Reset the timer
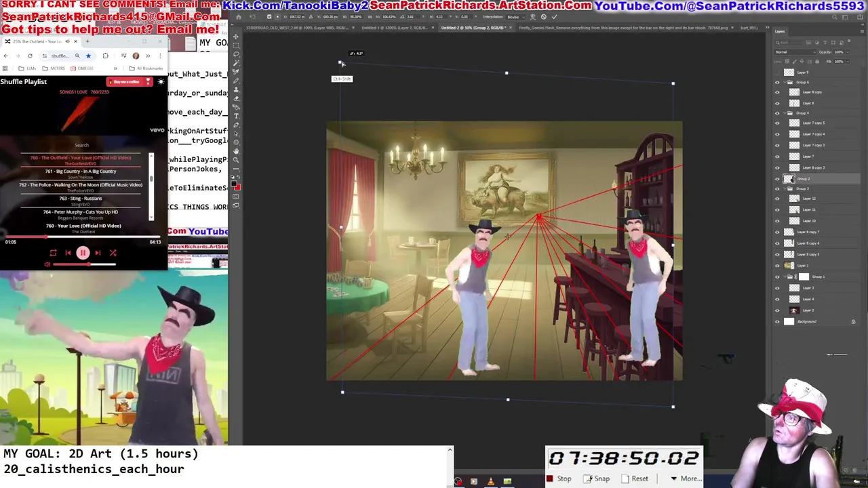 tap(635, 479)
